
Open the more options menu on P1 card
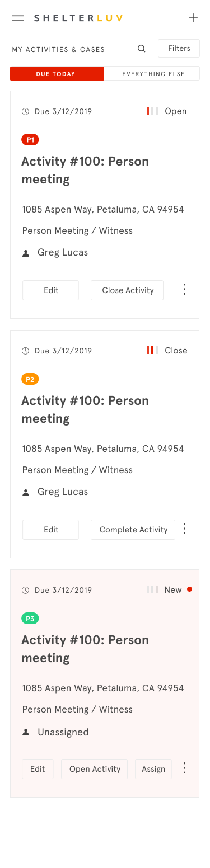(x=184, y=290)
